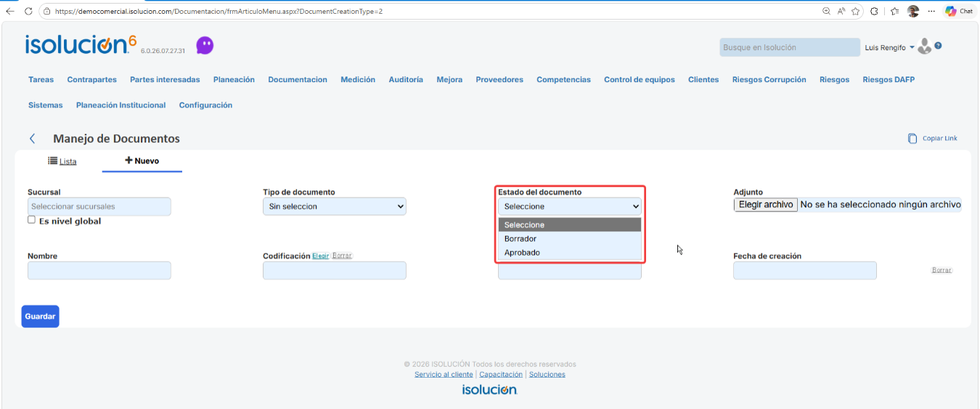
Task: Click the Isolución 6 logo in header
Action: click(81, 45)
